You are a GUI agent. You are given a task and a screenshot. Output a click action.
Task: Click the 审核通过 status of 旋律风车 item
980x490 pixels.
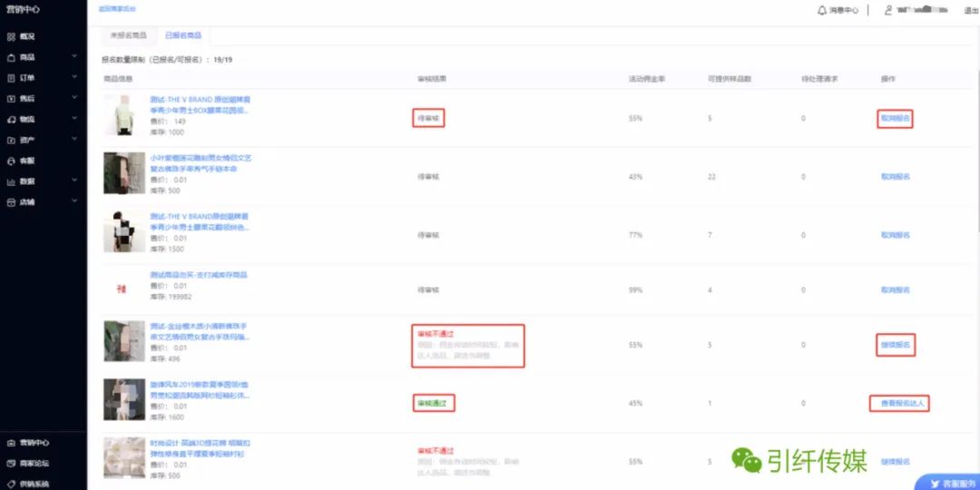pyautogui.click(x=433, y=404)
